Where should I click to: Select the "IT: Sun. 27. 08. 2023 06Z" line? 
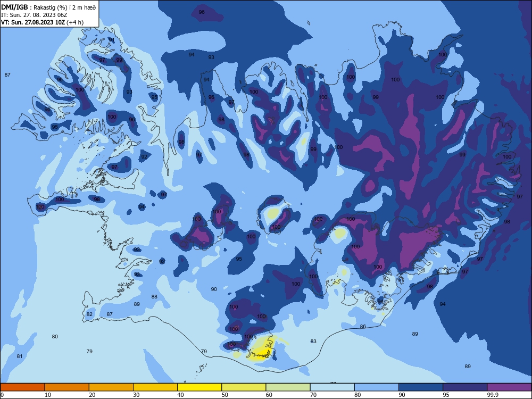pos(34,15)
